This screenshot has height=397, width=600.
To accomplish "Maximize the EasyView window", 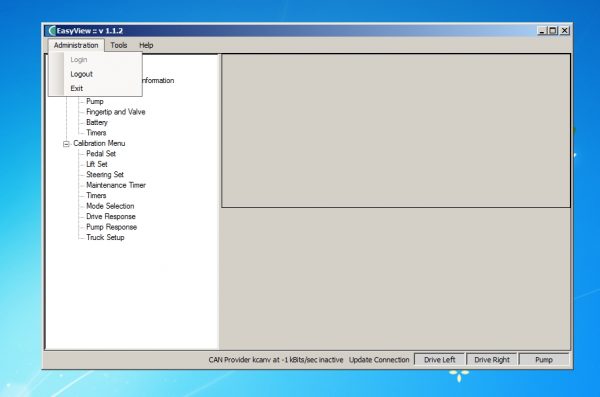I will pyautogui.click(x=553, y=31).
